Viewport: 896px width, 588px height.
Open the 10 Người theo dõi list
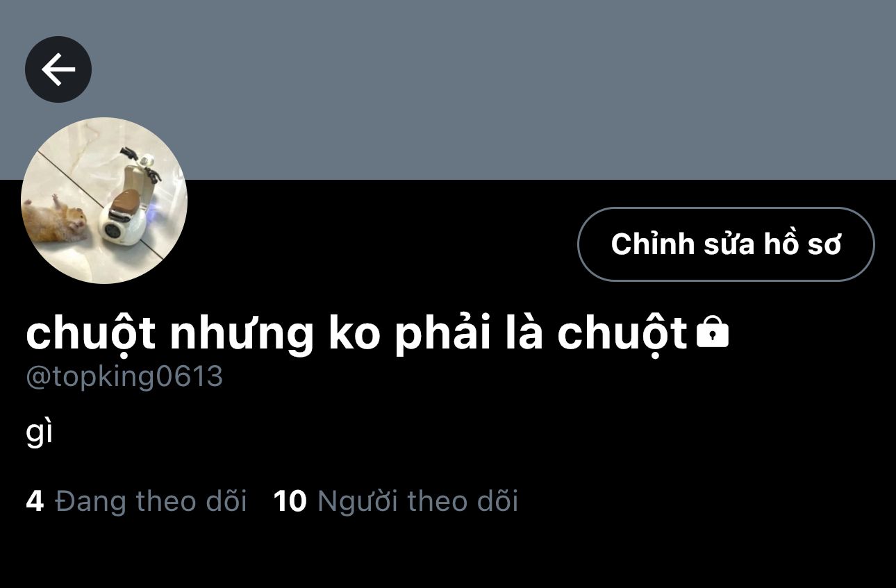click(396, 501)
